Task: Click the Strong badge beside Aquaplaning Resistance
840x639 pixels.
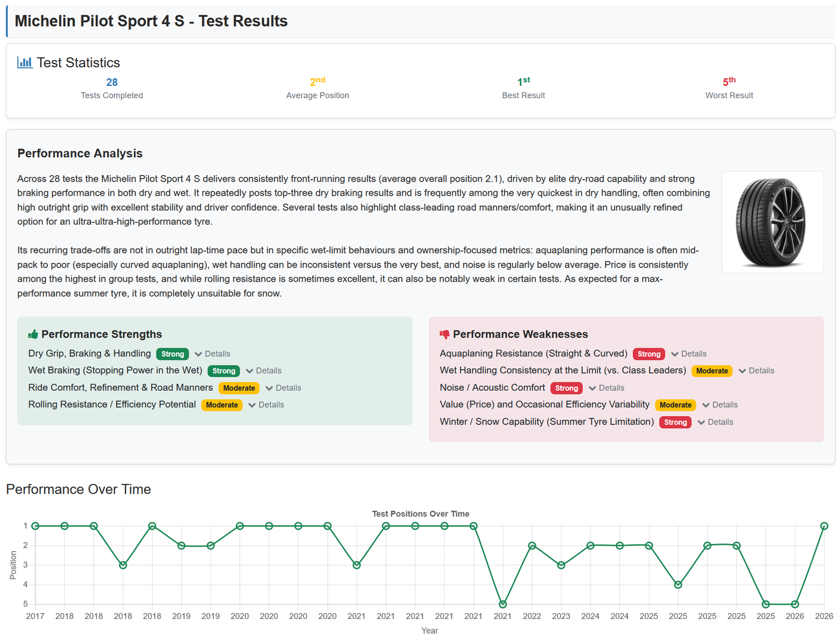Action: 649,354
